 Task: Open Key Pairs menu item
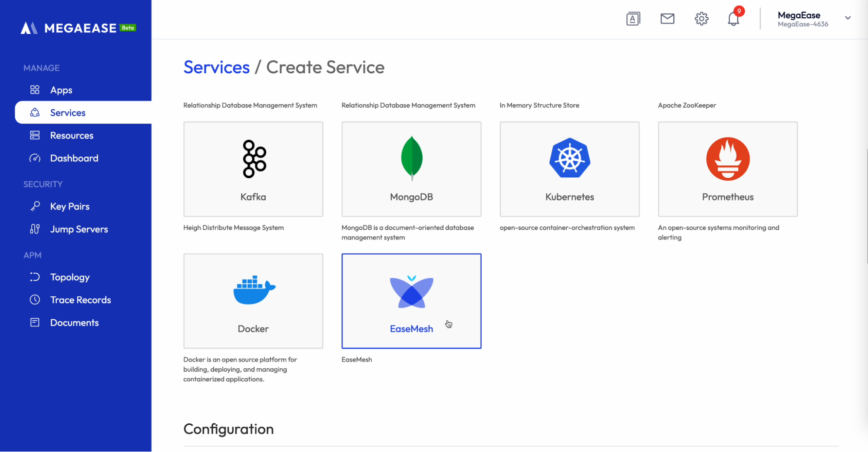point(69,206)
